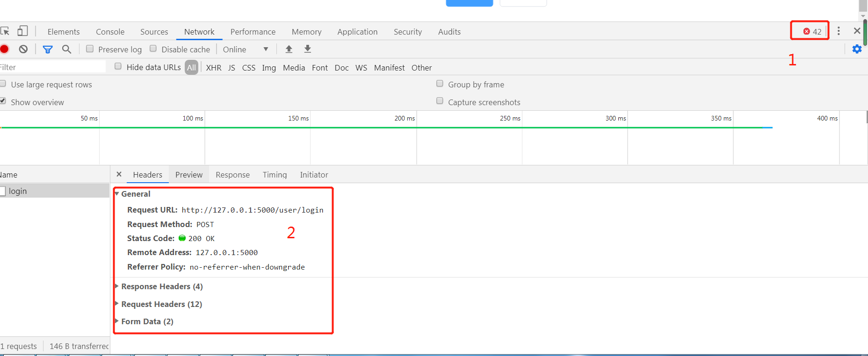Open the Sources panel
Screen dimensions: 868x356
(x=154, y=32)
